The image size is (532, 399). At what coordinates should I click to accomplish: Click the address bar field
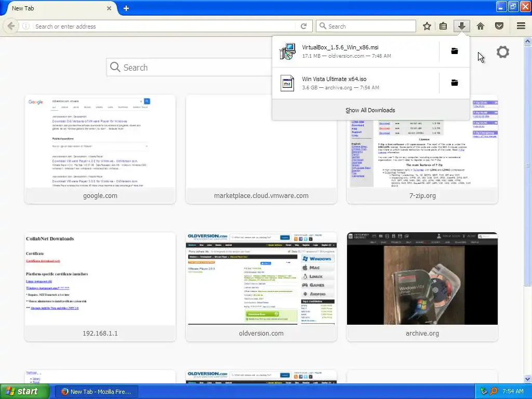(164, 26)
